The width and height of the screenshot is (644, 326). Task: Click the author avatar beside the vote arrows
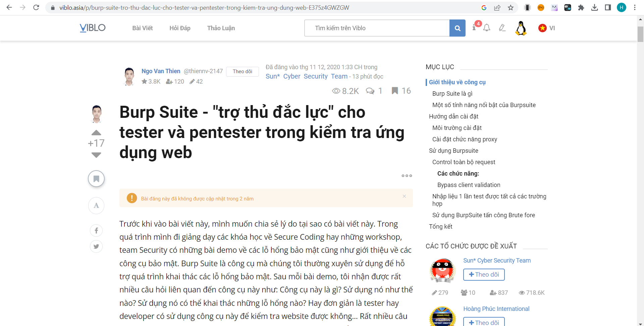[x=97, y=114]
